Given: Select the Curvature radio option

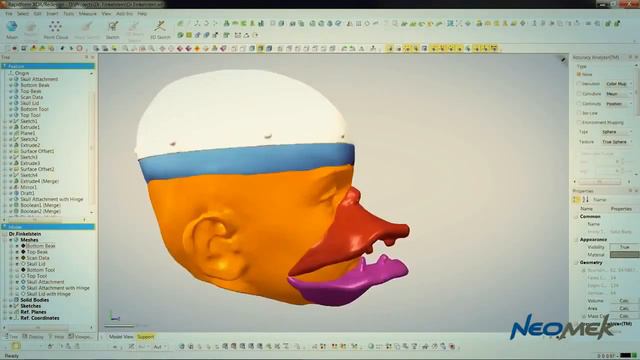Looking at the screenshot, I should (x=579, y=94).
